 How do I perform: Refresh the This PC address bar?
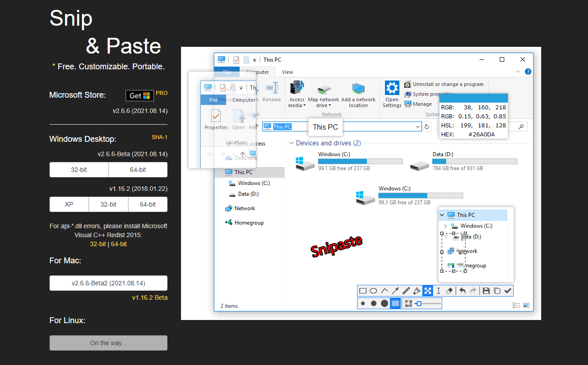pyautogui.click(x=427, y=127)
